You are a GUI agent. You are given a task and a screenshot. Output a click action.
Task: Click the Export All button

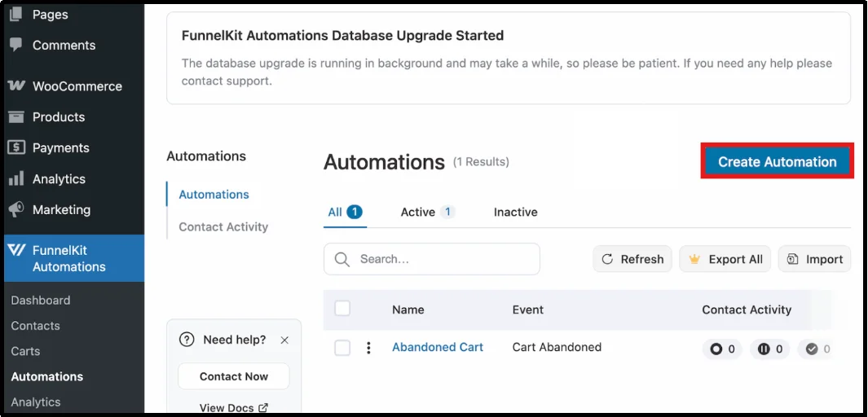[725, 259]
